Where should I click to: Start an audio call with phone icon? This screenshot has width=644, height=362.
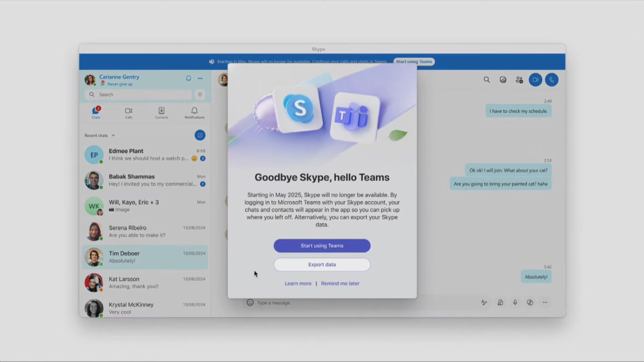pyautogui.click(x=551, y=80)
